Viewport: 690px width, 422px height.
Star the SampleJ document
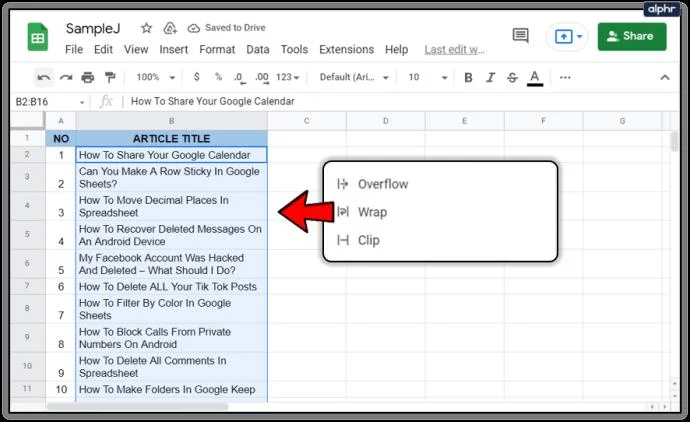click(x=146, y=28)
